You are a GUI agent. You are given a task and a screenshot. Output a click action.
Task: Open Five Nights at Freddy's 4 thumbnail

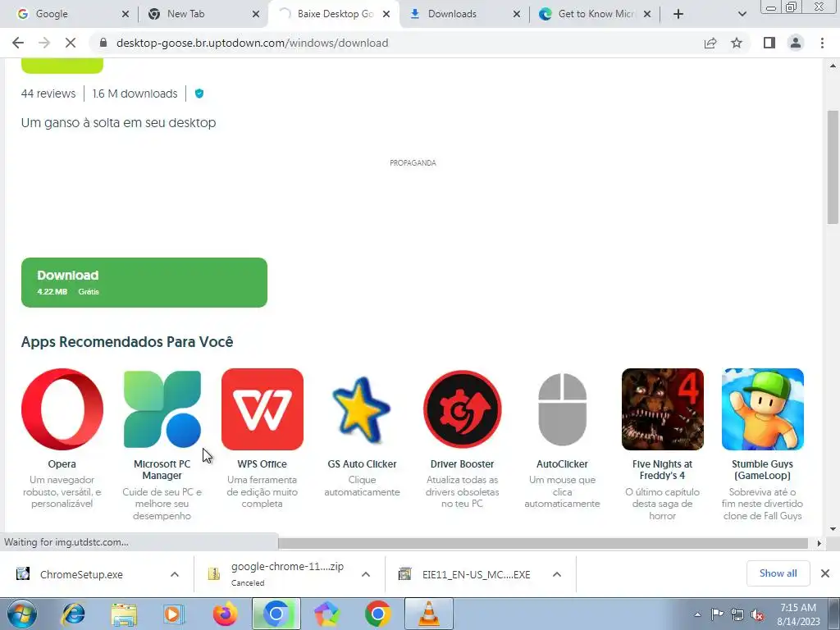click(x=663, y=409)
